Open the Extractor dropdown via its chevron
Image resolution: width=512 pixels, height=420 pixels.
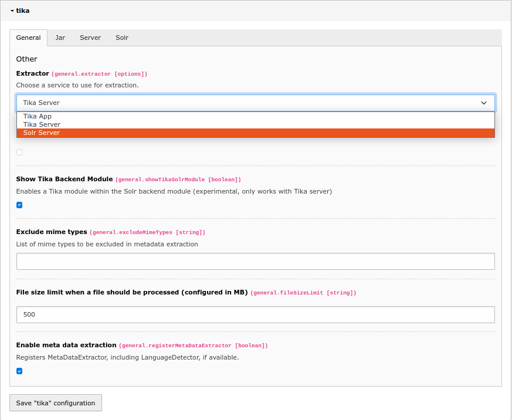[484, 103]
